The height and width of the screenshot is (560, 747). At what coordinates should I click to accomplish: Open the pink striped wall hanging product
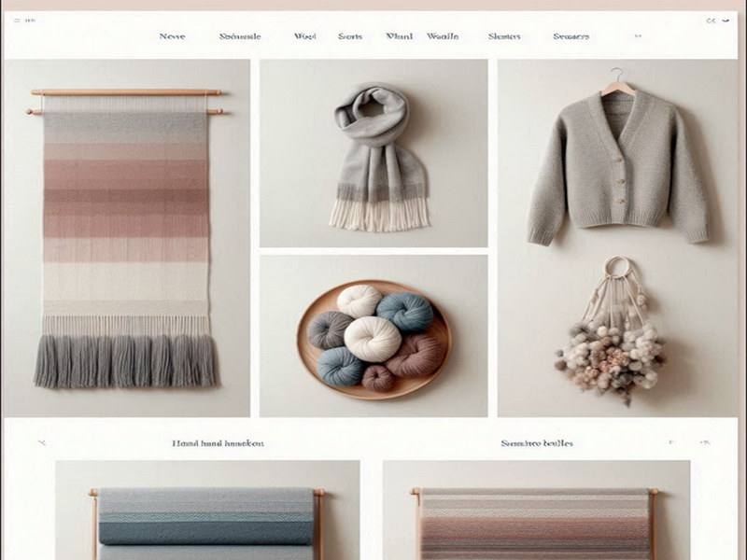tap(126, 238)
